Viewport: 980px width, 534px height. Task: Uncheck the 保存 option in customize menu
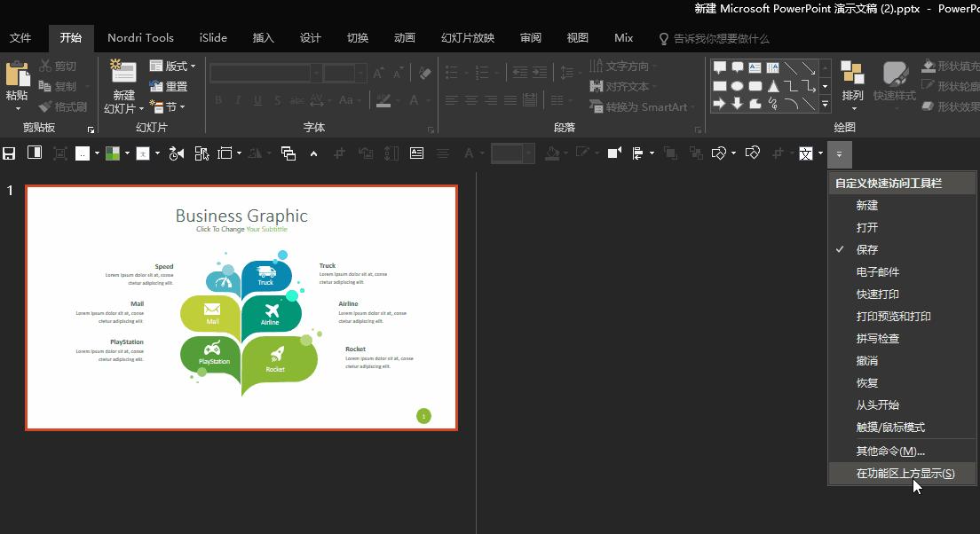coord(866,250)
